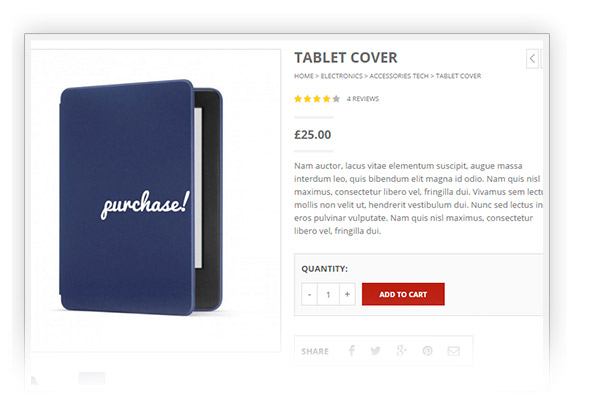600x403 pixels.
Task: Decrease quantity with the minus button
Action: point(310,294)
